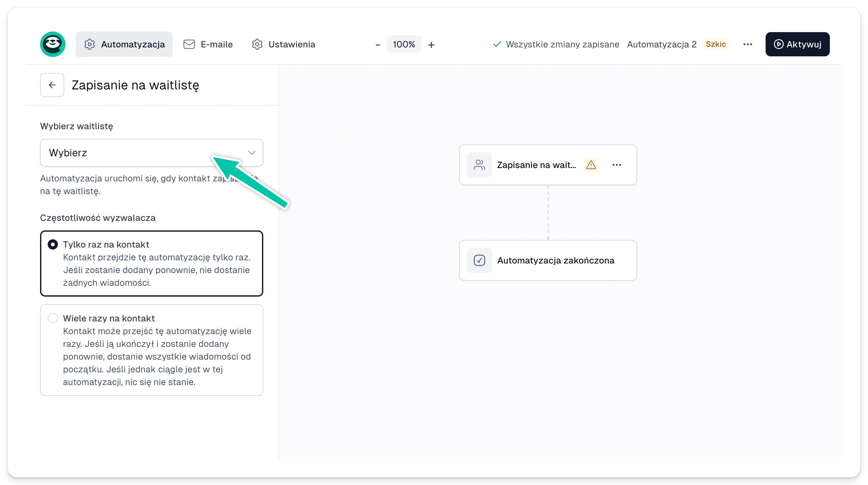Click the Wybierz waitlistę label
Screen dimensions: 868x485
pyautogui.click(x=77, y=126)
